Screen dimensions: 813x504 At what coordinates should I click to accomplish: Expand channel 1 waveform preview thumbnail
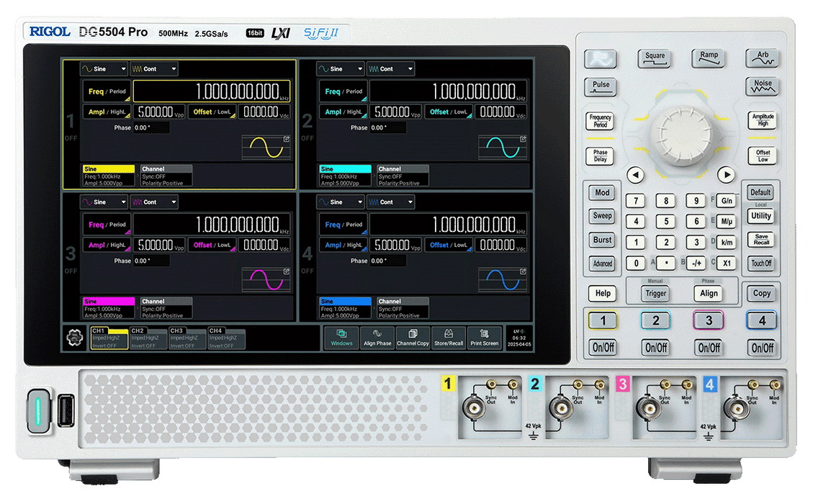pyautogui.click(x=266, y=148)
